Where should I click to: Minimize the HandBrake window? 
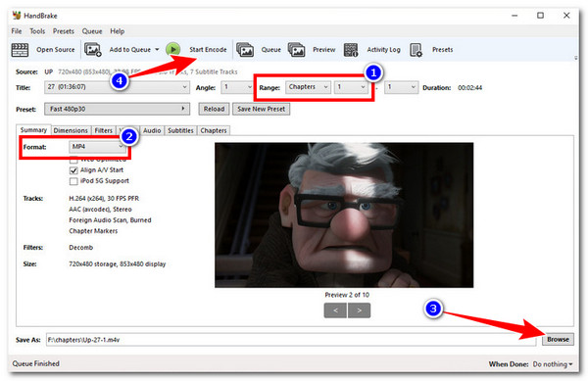[514, 16]
